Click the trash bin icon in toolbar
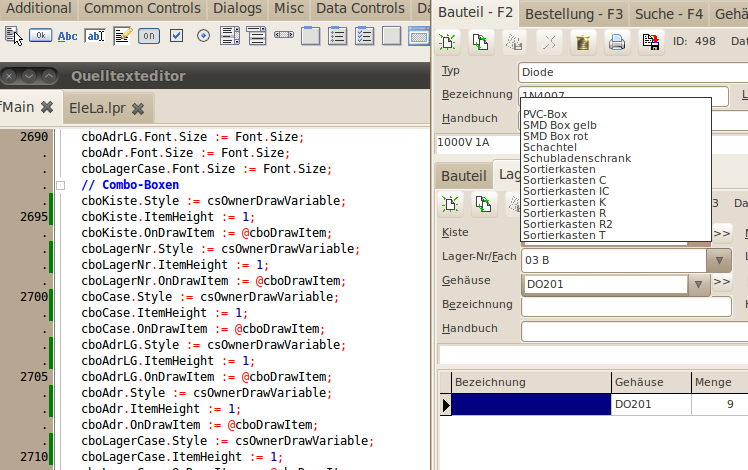748x470 pixels. pos(583,42)
